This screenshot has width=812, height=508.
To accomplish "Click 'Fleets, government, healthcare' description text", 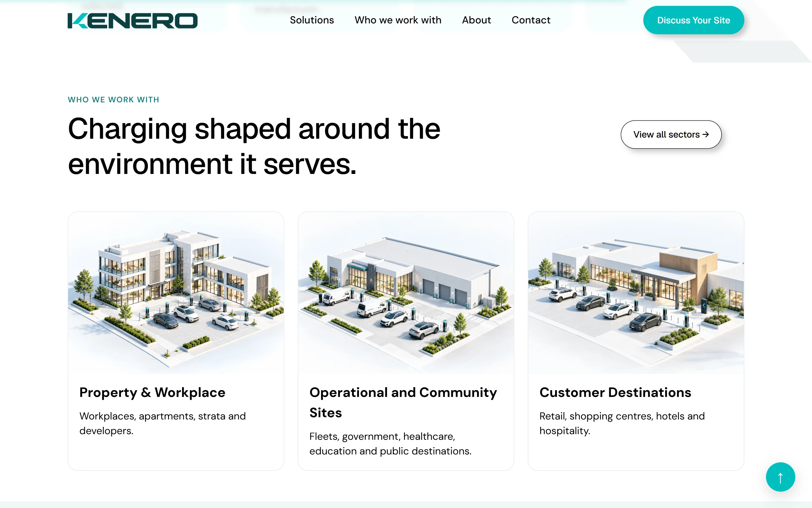I will [390, 443].
